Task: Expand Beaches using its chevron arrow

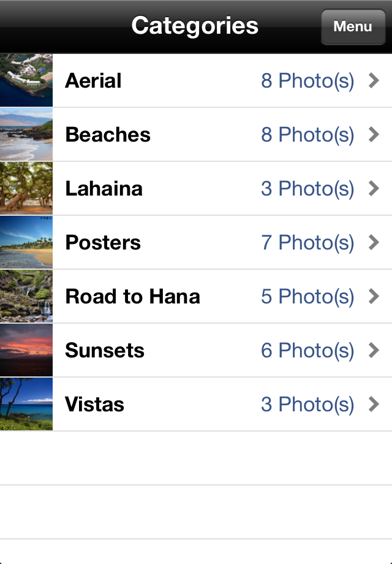Action: [x=374, y=134]
